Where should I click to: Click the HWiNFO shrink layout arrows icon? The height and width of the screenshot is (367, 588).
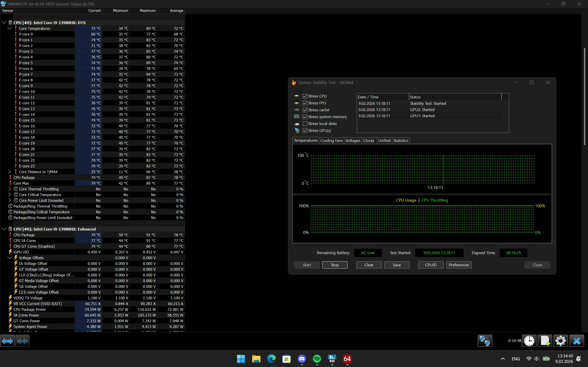point(22,341)
